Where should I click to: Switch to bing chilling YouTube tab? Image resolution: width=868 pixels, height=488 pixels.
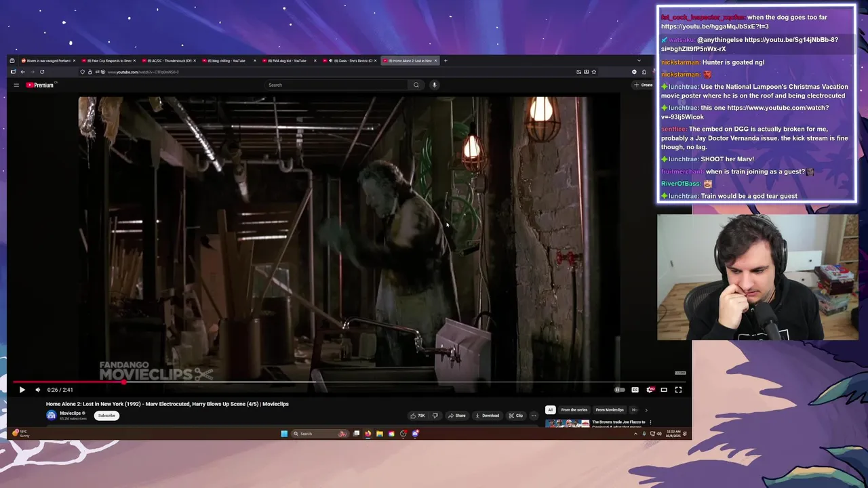pyautogui.click(x=229, y=60)
